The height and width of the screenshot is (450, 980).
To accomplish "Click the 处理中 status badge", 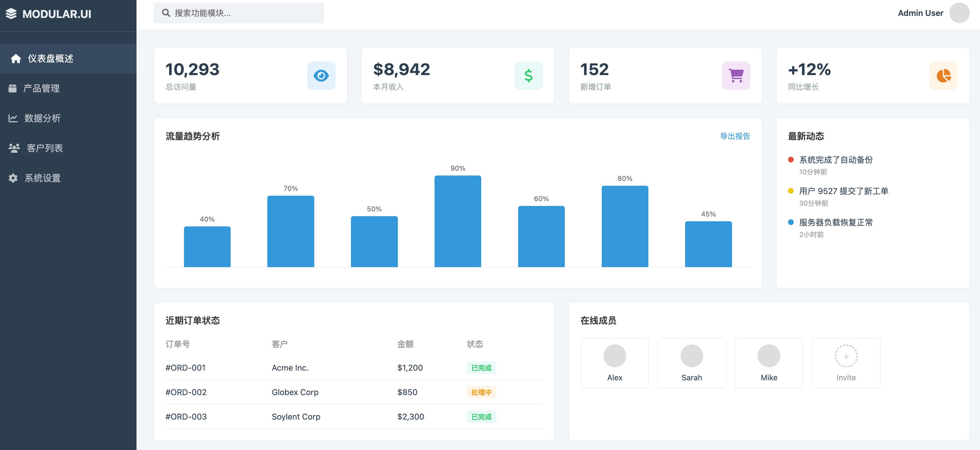I will click(481, 392).
